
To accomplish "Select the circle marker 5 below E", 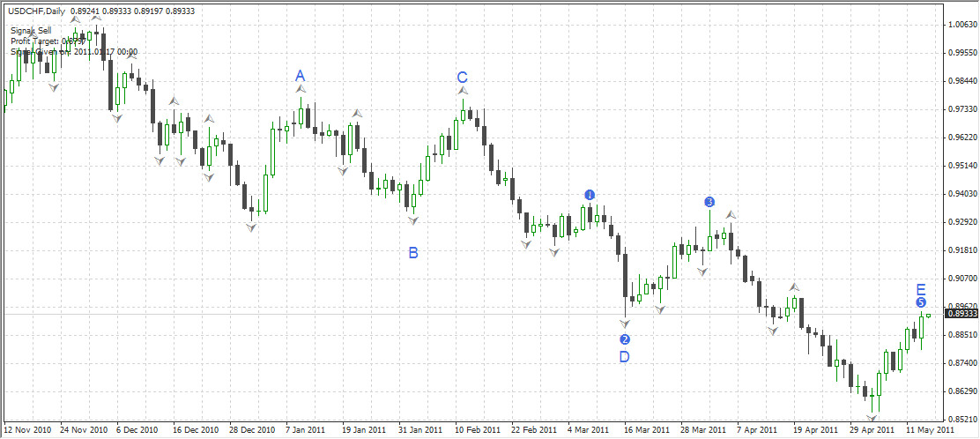I will click(x=921, y=302).
